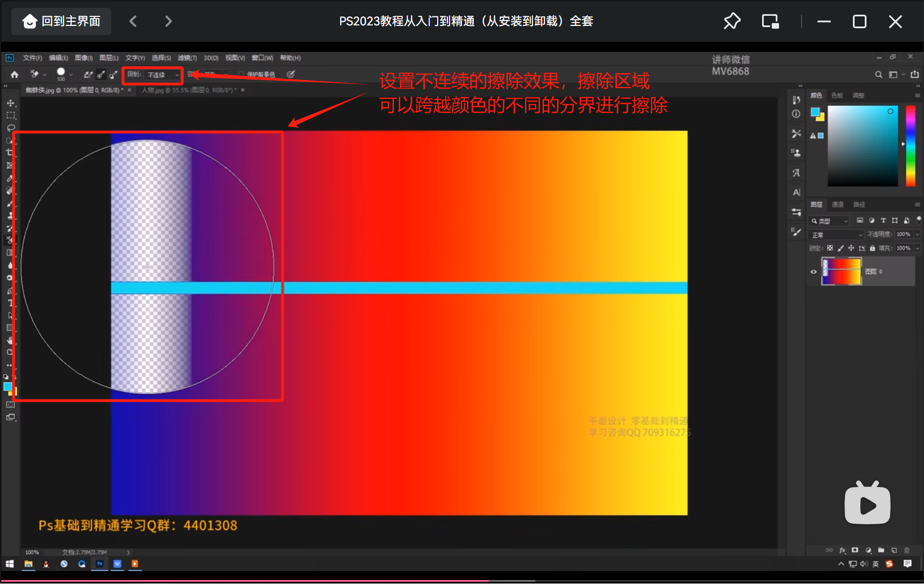Open the Layers panel flyout menu
The width and height of the screenshot is (924, 584).
tap(918, 204)
